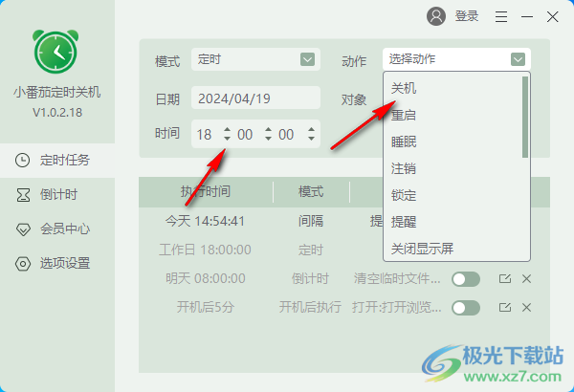Decrease the hours value with down arrow
The width and height of the screenshot is (574, 392).
227,139
